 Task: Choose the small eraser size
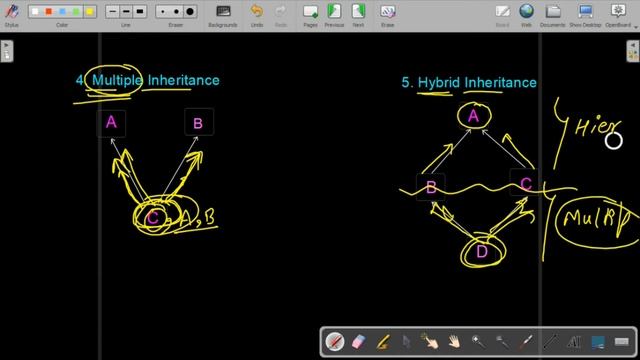(x=162, y=11)
